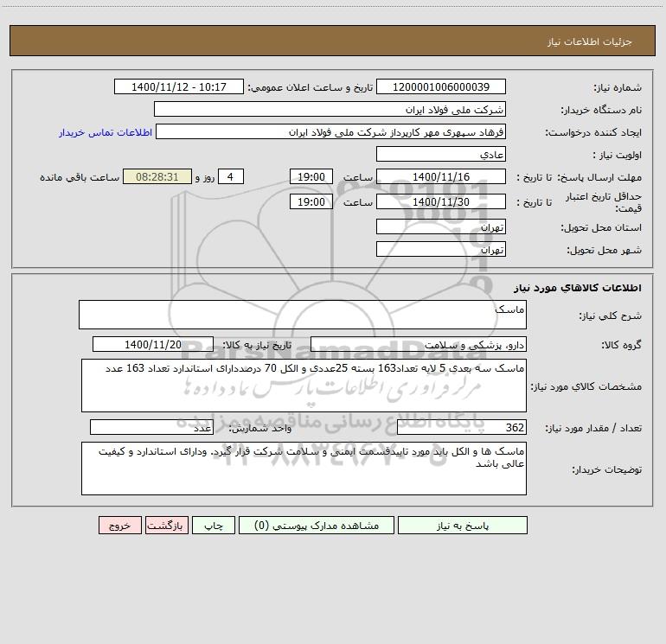Click delivery city field 'تهران'
The width and height of the screenshot is (666, 644).
click(441, 249)
